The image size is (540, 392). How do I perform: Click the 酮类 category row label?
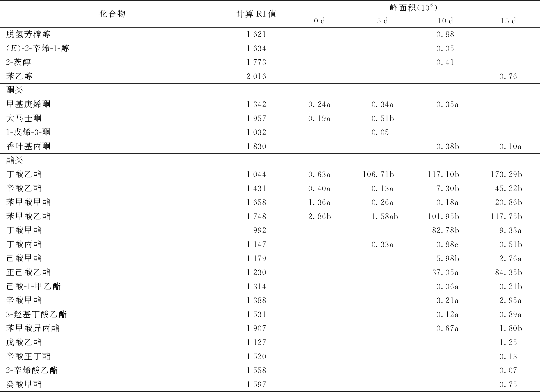point(15,90)
